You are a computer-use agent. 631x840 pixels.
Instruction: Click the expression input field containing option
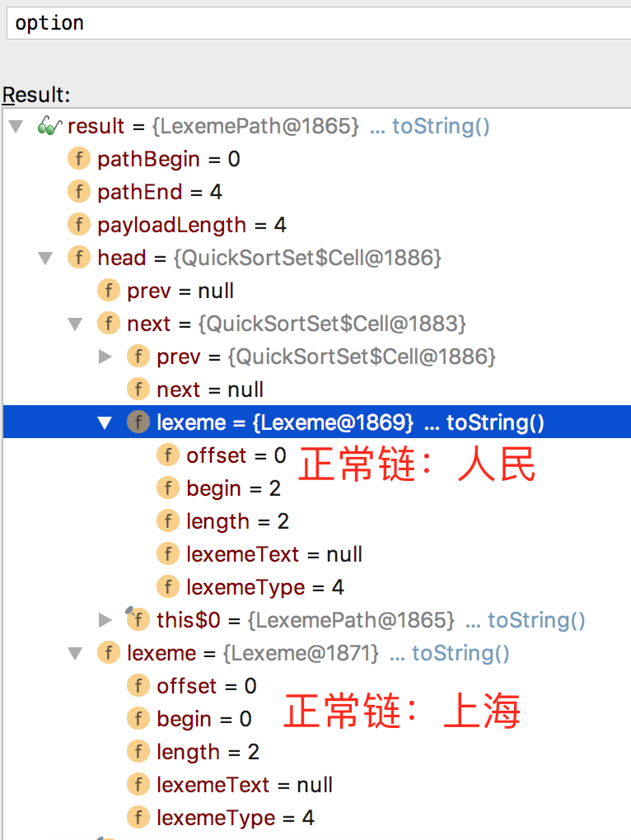(319, 23)
